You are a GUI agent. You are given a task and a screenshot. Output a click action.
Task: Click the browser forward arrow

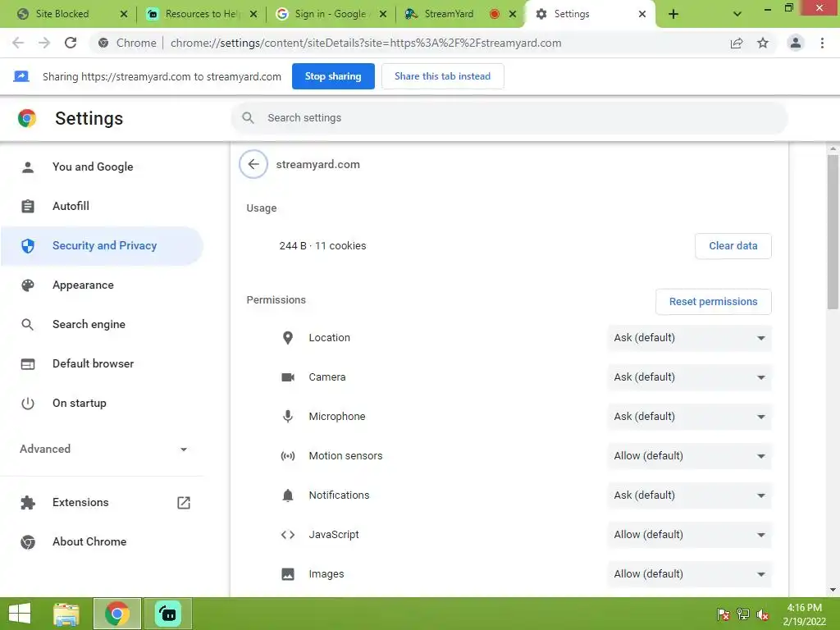click(x=44, y=43)
